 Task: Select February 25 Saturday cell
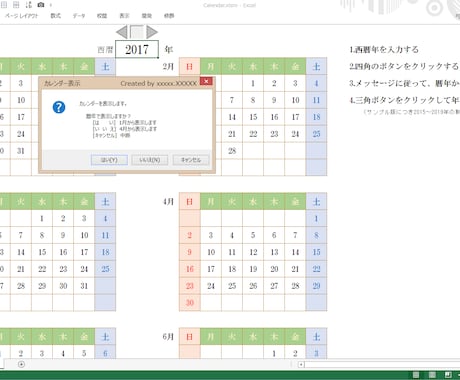pos(316,134)
